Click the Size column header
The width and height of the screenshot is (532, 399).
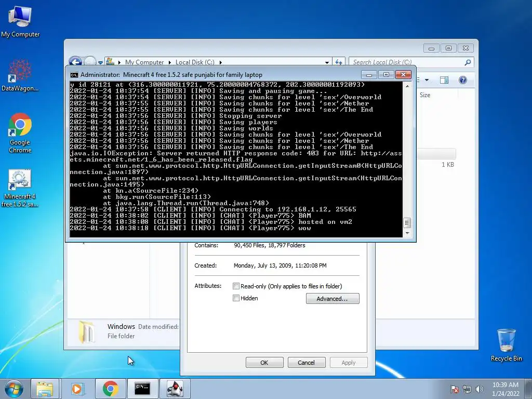(x=425, y=95)
